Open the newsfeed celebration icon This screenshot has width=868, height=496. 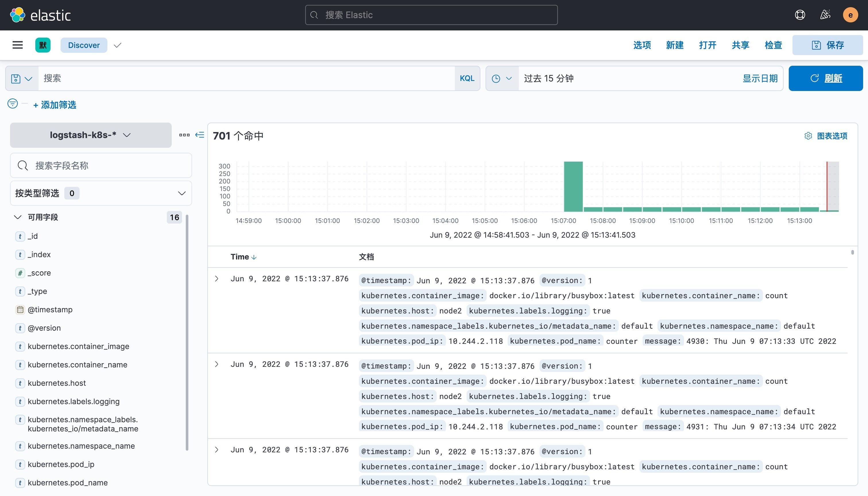click(825, 15)
